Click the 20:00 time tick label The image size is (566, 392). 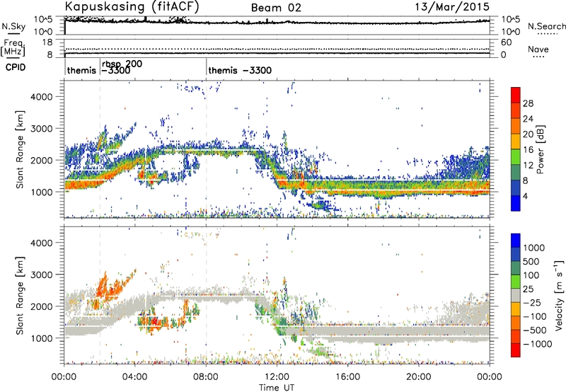click(419, 377)
